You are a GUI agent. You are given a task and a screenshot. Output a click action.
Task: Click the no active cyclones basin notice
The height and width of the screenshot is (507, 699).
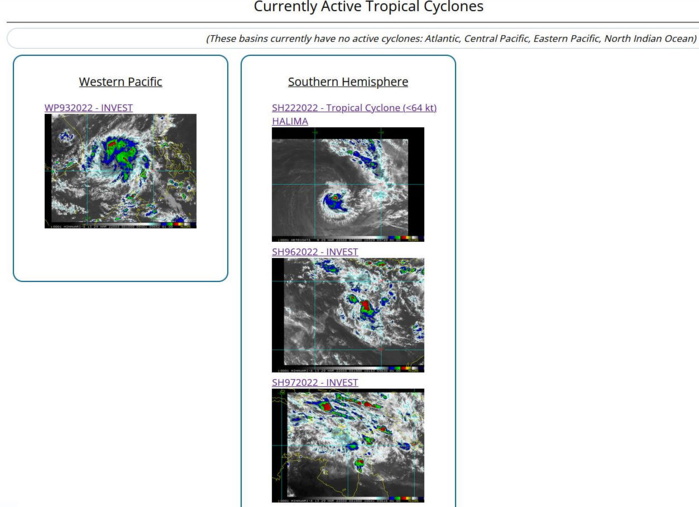click(x=450, y=39)
